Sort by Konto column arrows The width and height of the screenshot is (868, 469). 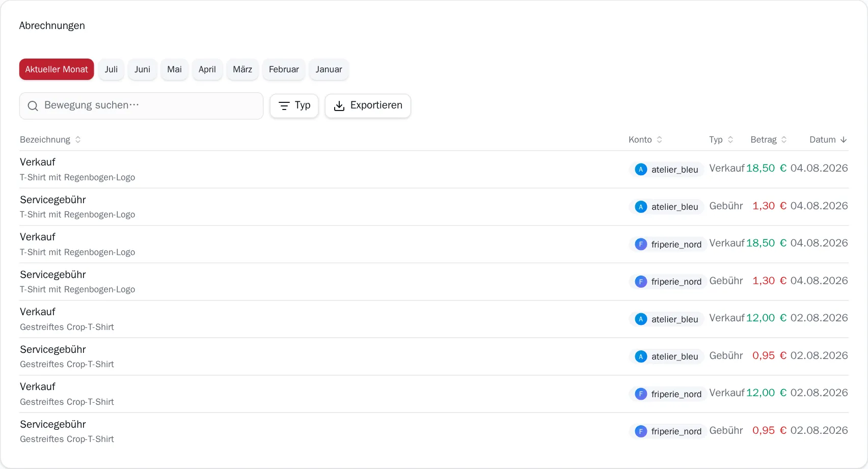coord(659,140)
